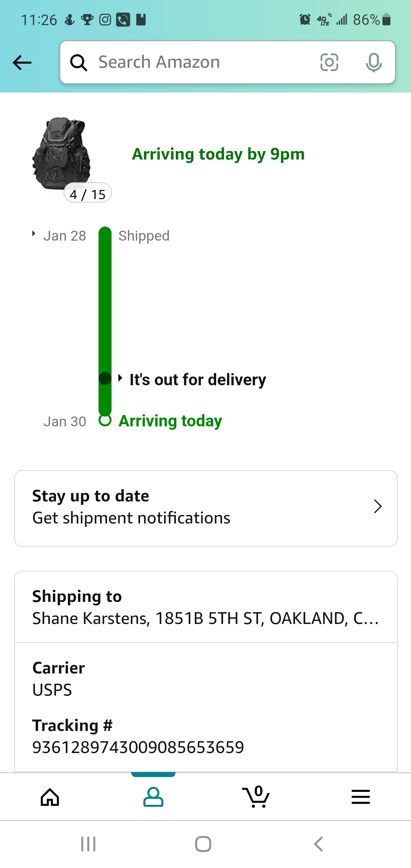This screenshot has width=411, height=868.
Task: Tap the USPS tracking number
Action: (x=138, y=747)
